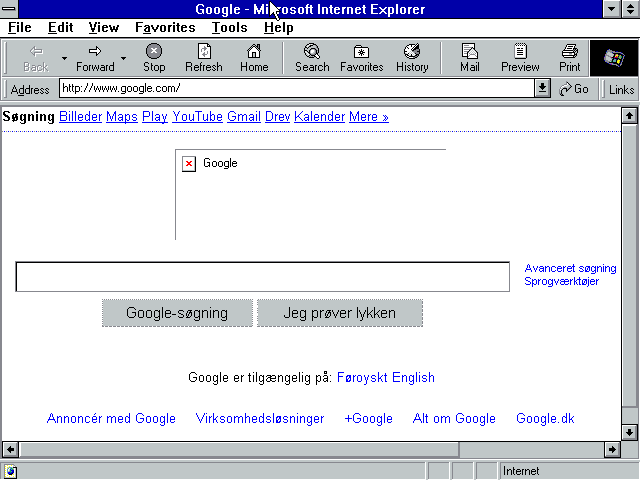Open the Tools menu
Image resolution: width=640 pixels, height=480 pixels.
pyautogui.click(x=229, y=27)
